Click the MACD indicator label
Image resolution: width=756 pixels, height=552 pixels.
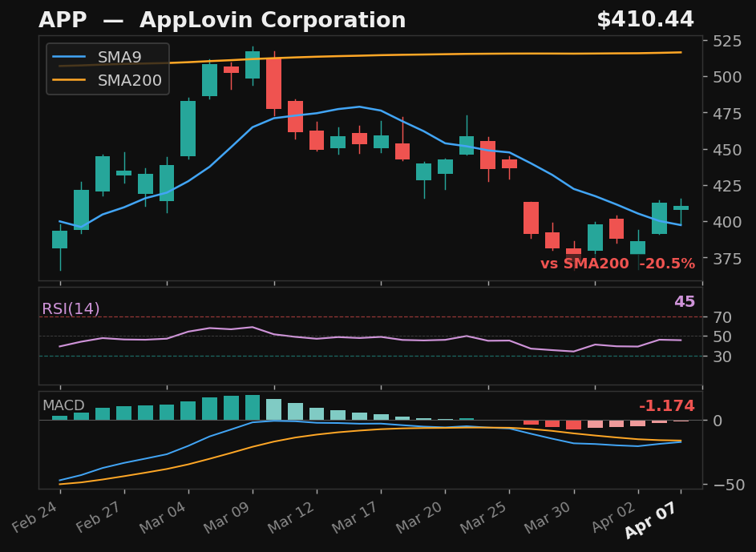point(63,406)
